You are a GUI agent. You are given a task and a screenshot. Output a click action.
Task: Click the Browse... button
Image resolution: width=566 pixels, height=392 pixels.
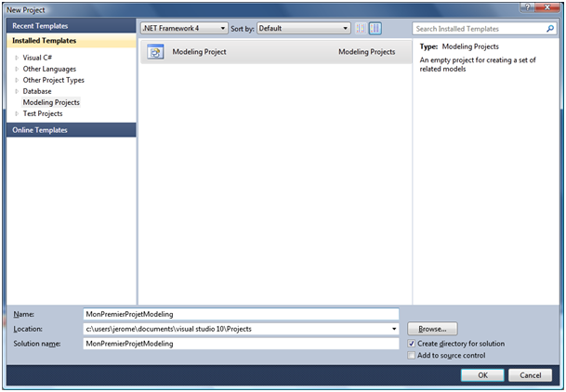(x=432, y=329)
